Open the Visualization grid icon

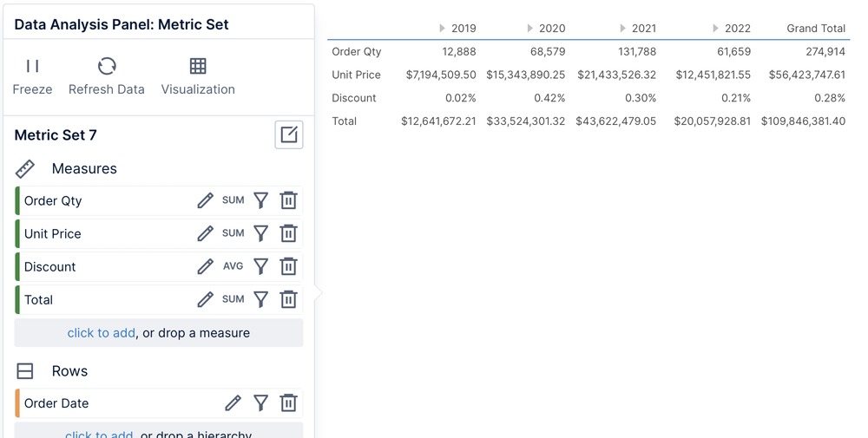[x=198, y=67]
